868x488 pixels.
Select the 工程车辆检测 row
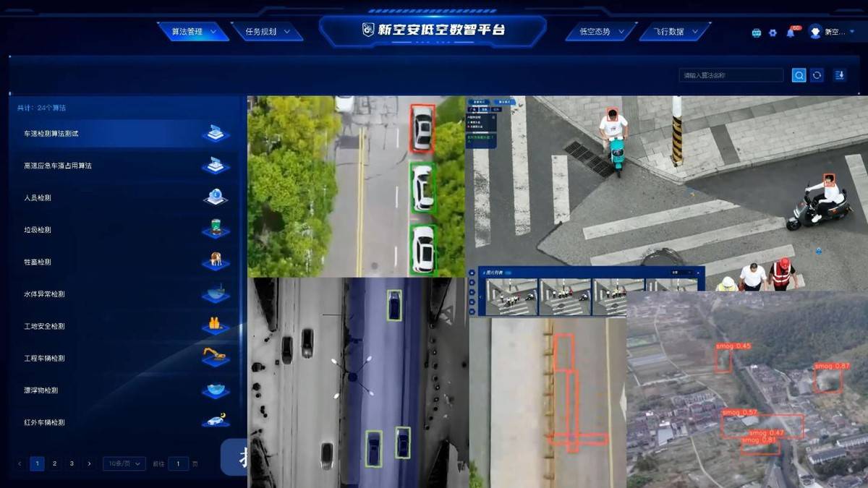pyautogui.click(x=124, y=358)
